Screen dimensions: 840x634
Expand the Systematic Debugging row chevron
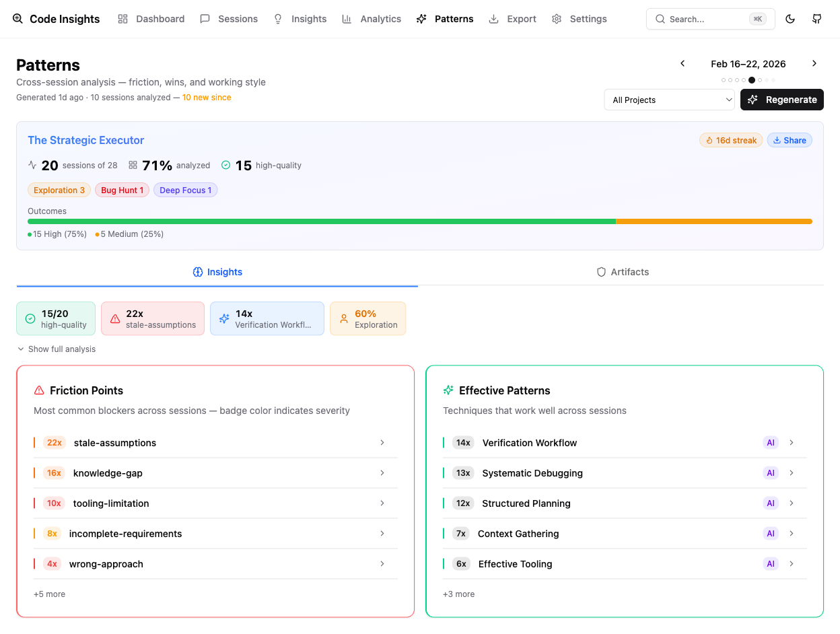(x=792, y=472)
